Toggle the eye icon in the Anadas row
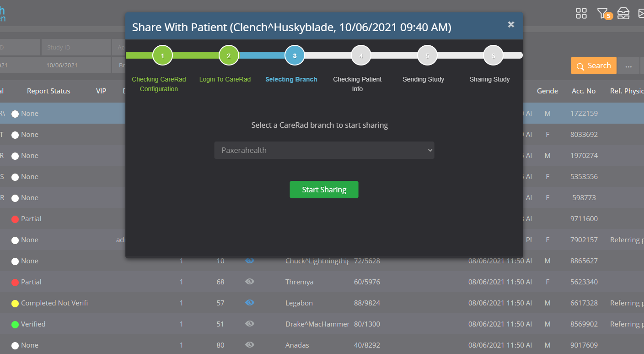Viewport: 644px width, 354px height. (x=249, y=345)
